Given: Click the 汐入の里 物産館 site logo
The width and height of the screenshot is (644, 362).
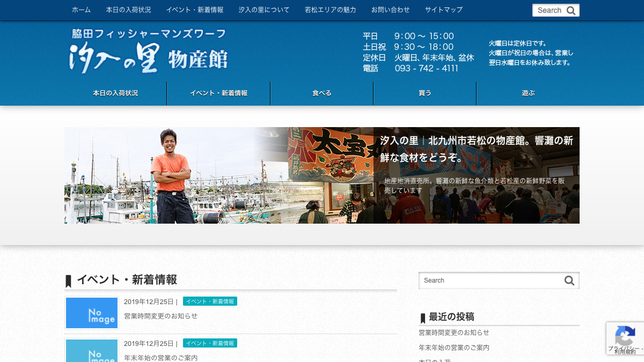Looking at the screenshot, I should coord(149,51).
